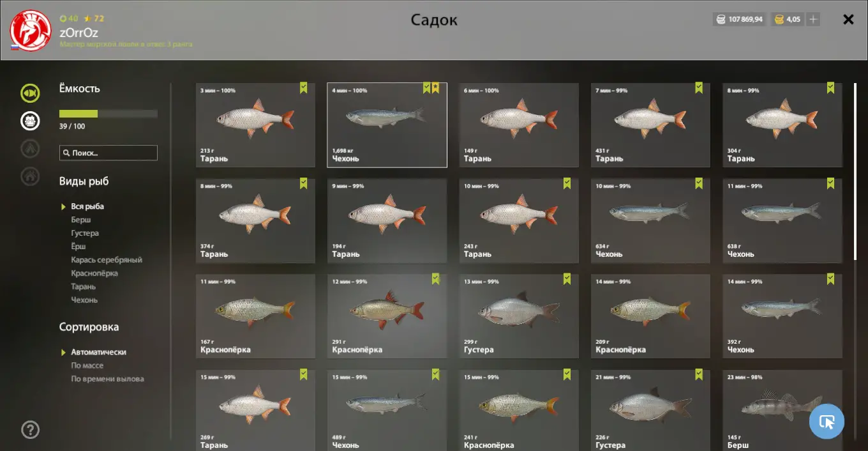Screen dimensions: 868x451
Task: Select the backpack icon below keepnet icon
Action: pyautogui.click(x=30, y=121)
